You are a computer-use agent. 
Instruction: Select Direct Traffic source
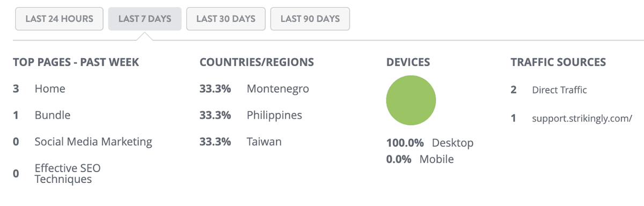coord(559,90)
